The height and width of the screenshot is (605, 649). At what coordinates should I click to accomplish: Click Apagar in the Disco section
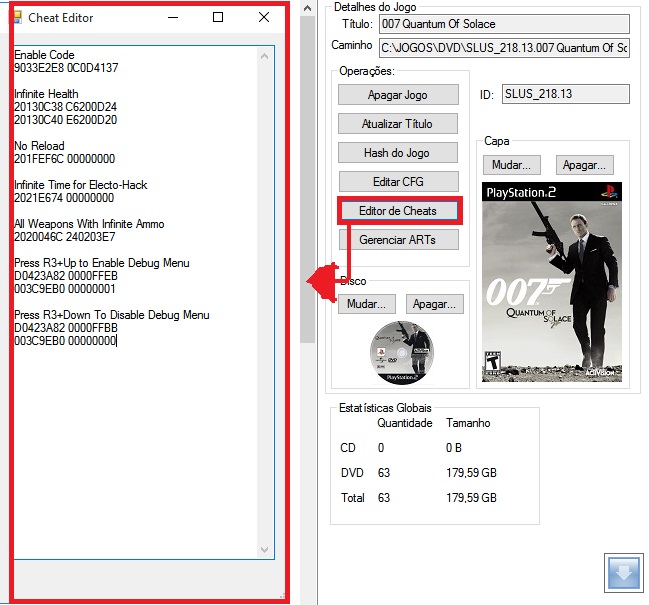tap(438, 304)
